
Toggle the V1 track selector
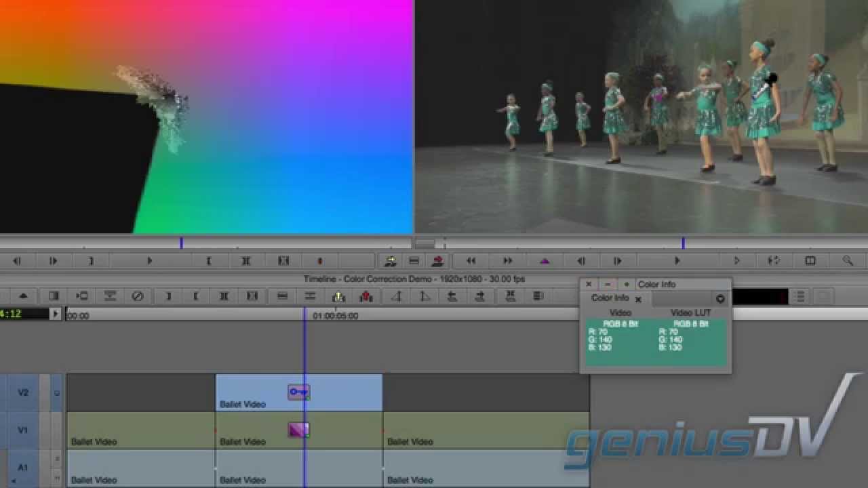tap(23, 430)
